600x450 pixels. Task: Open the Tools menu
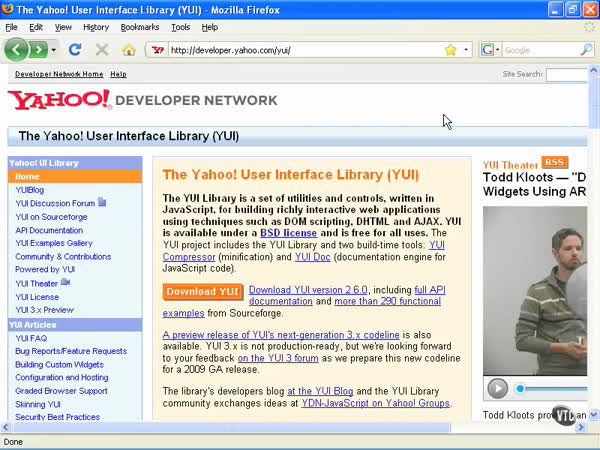pos(180,27)
